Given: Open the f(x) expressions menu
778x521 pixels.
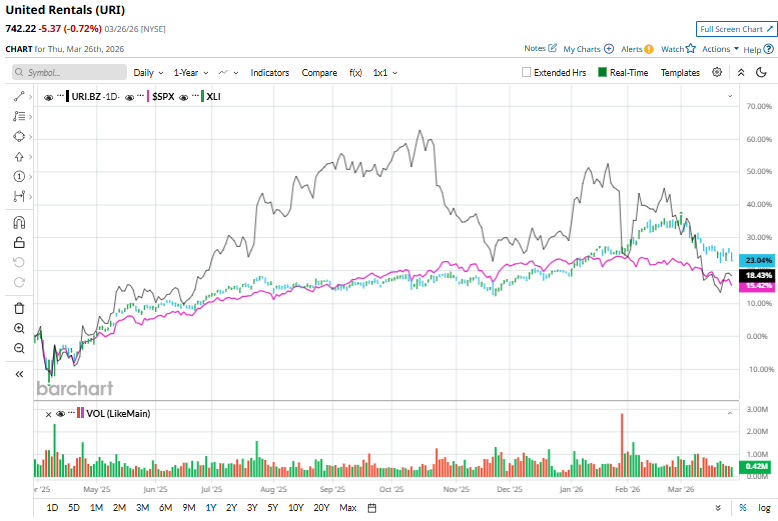Looking at the screenshot, I should pyautogui.click(x=355, y=72).
